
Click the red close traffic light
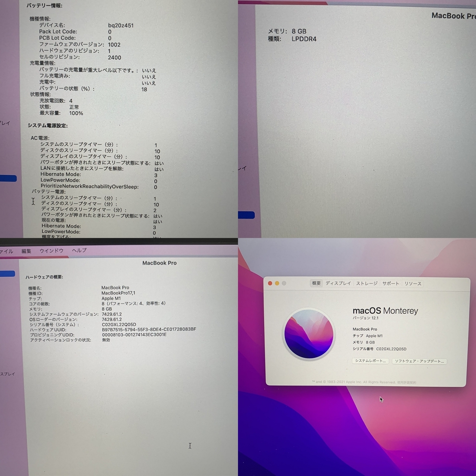[270, 283]
